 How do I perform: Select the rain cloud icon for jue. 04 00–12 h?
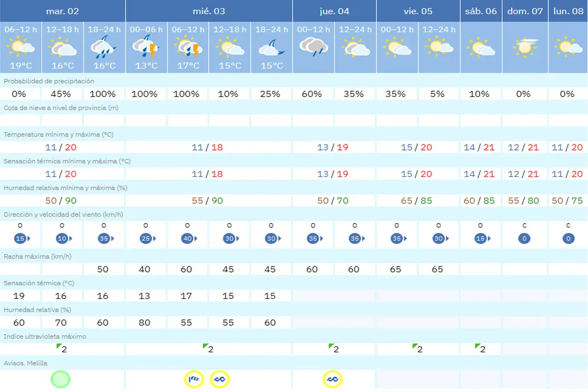pos(314,47)
